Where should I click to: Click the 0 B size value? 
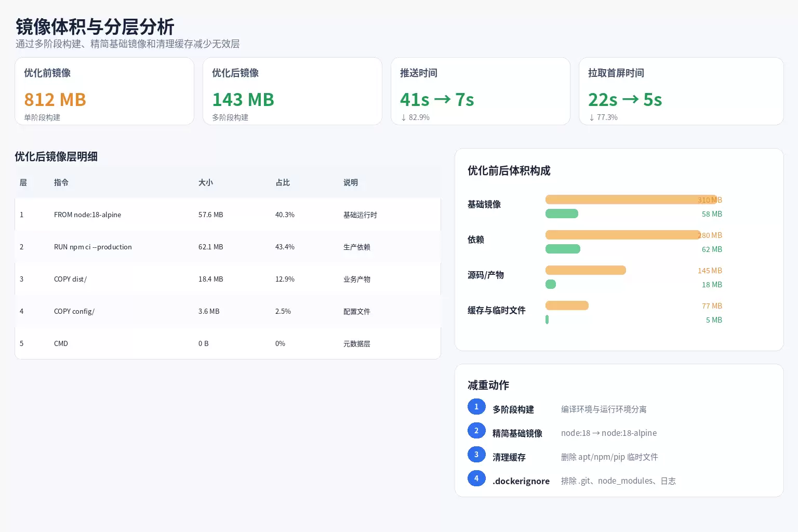[204, 343]
